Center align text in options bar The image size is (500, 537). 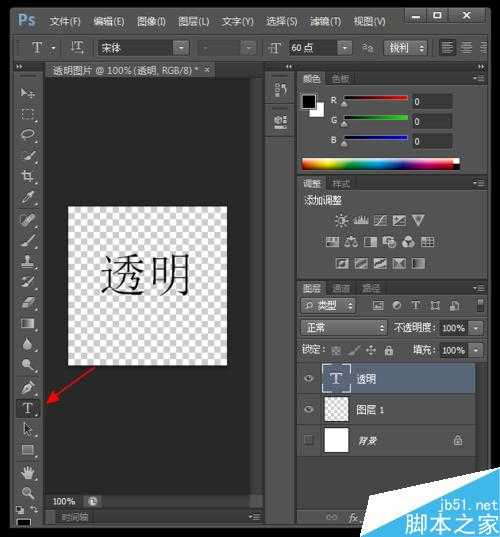466,48
